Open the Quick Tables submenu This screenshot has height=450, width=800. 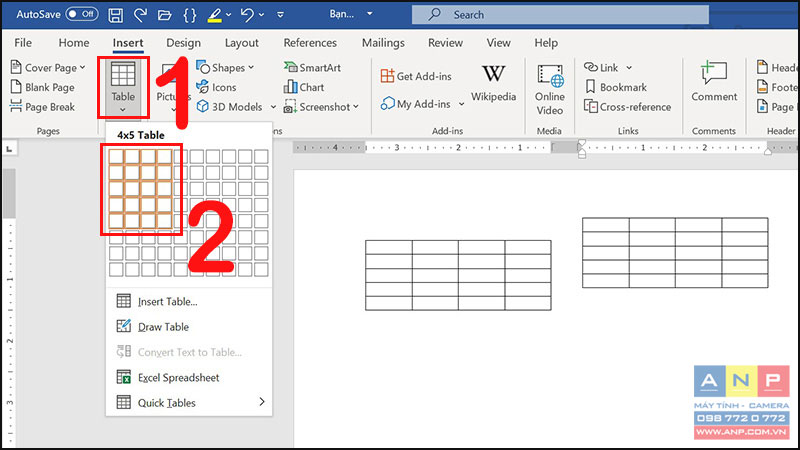coord(189,403)
